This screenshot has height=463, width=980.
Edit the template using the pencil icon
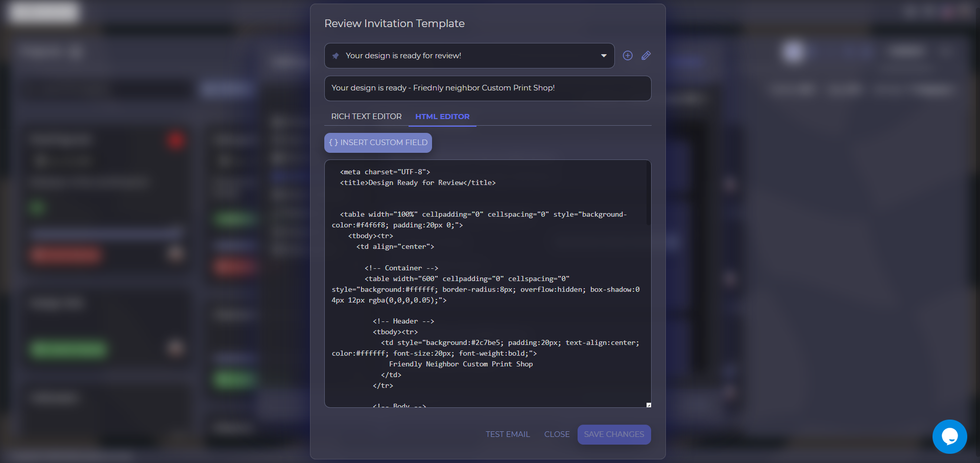pos(646,56)
